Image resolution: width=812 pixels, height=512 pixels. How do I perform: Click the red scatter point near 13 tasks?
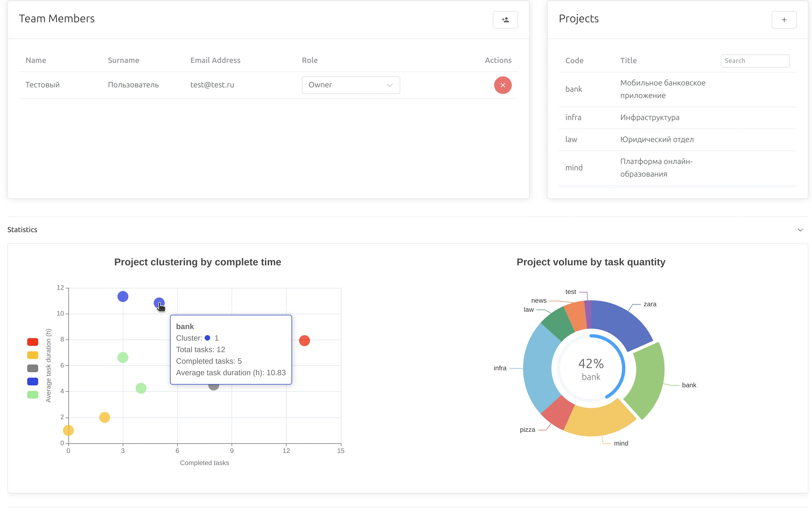304,341
